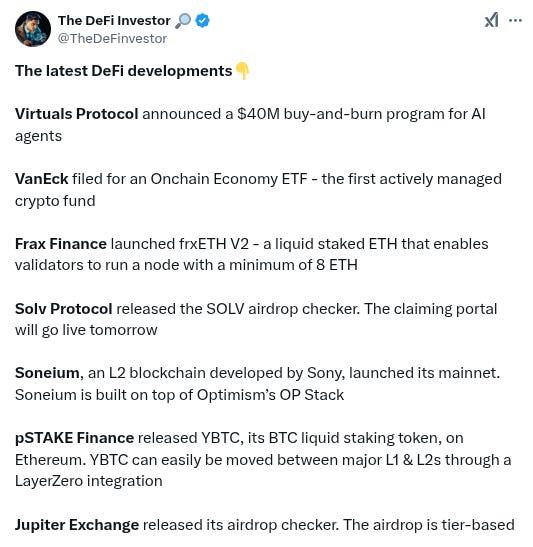
Task: Click the Virtuals Protocol bold text
Action: pos(77,114)
